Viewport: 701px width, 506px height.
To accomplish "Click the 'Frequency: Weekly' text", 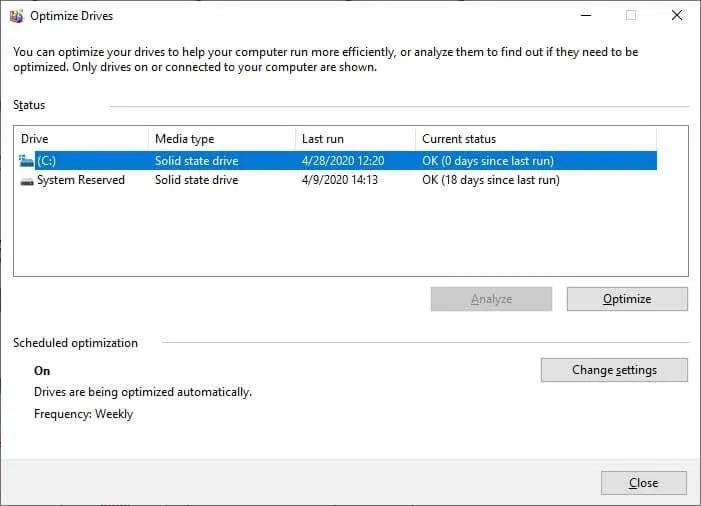I will (x=83, y=414).
